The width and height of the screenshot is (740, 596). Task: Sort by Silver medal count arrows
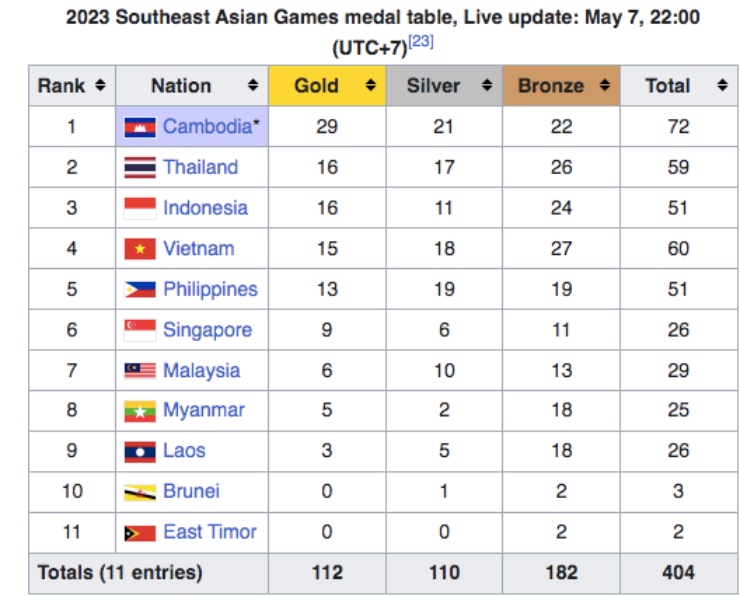click(487, 86)
